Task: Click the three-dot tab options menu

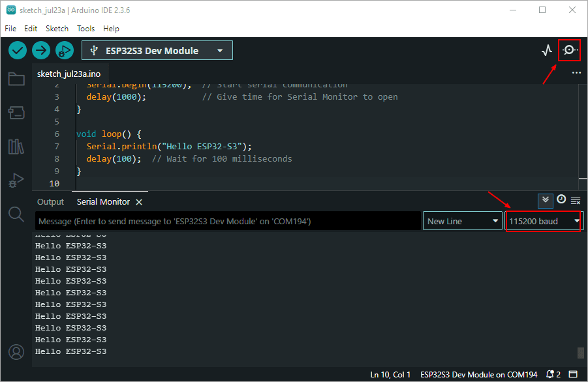Action: point(576,72)
